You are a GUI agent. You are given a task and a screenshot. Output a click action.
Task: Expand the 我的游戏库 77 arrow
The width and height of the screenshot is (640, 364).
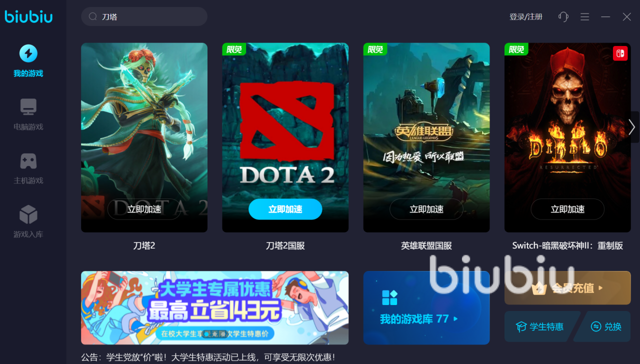[455, 318]
